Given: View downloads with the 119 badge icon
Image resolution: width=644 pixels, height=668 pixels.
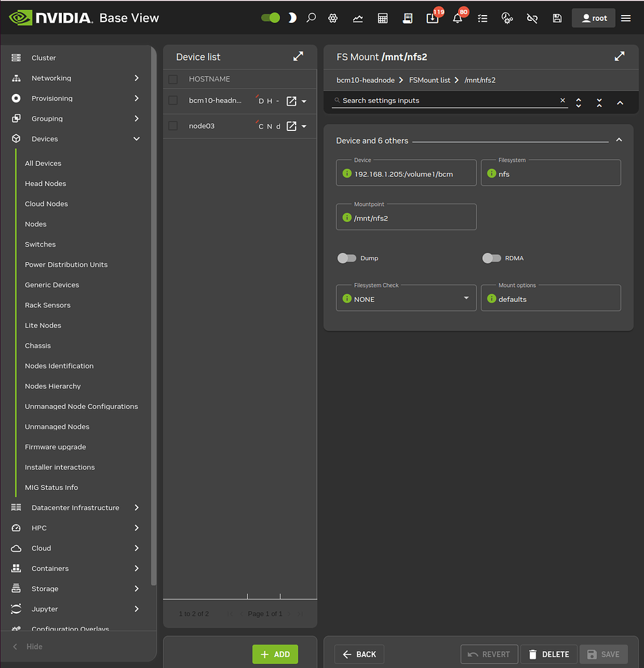Looking at the screenshot, I should (433, 18).
